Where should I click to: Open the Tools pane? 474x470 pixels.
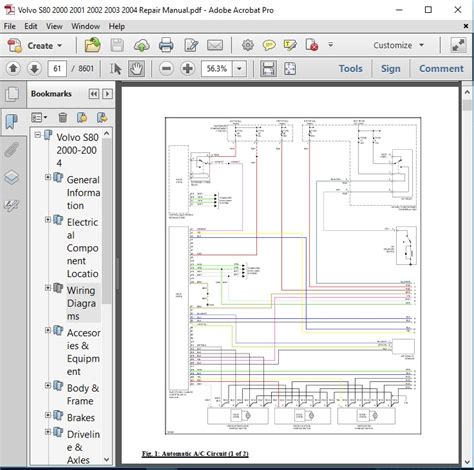click(x=350, y=69)
